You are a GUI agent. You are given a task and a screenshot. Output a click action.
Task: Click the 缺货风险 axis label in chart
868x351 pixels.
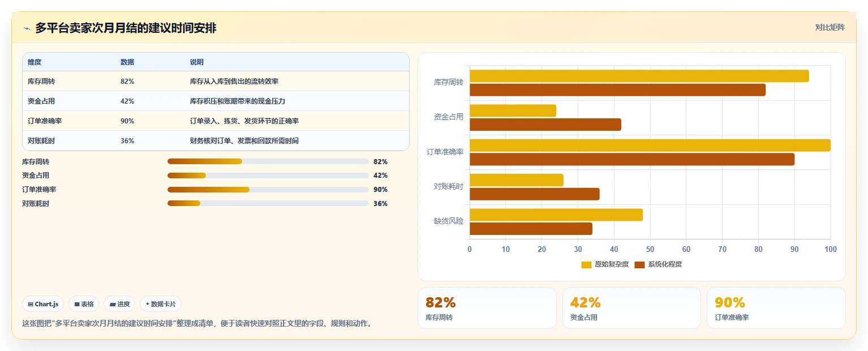click(449, 221)
